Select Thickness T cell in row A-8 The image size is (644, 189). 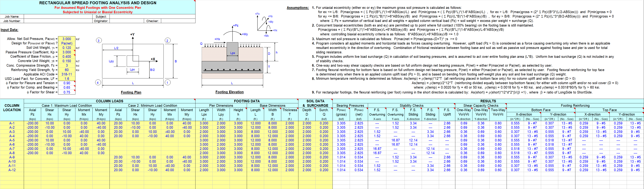pos(290,153)
